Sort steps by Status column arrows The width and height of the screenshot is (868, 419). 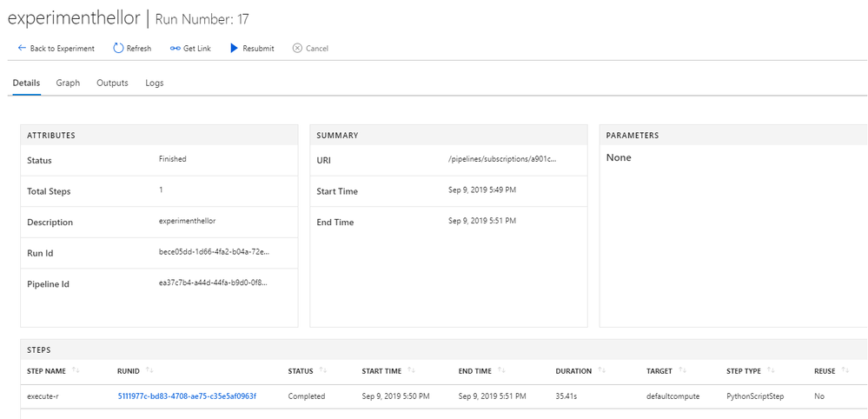click(323, 371)
